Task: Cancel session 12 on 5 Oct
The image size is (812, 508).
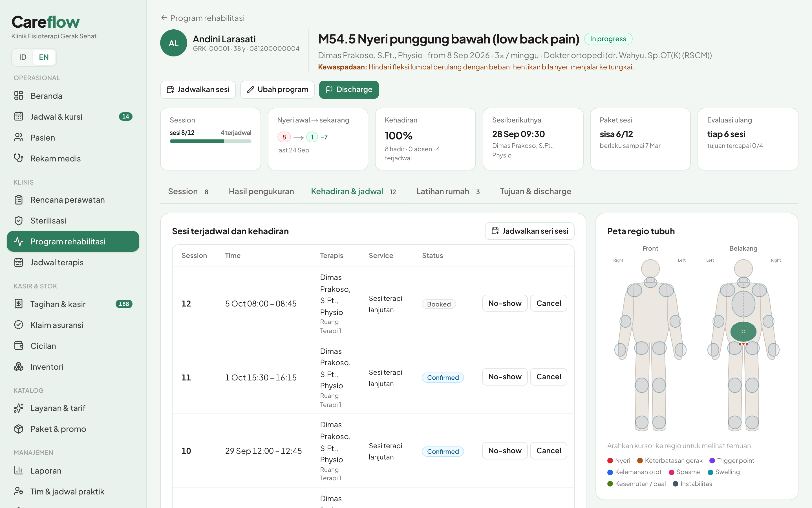Action: pyautogui.click(x=549, y=303)
